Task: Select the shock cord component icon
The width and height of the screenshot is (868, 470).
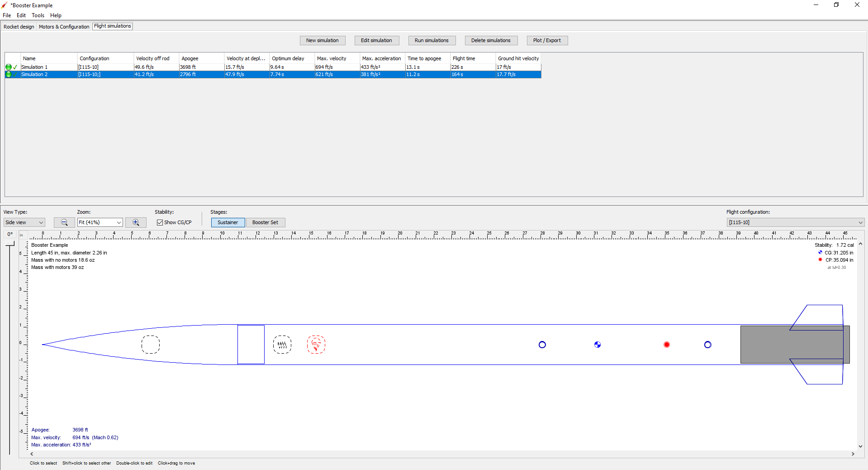Action: pyautogui.click(x=282, y=345)
